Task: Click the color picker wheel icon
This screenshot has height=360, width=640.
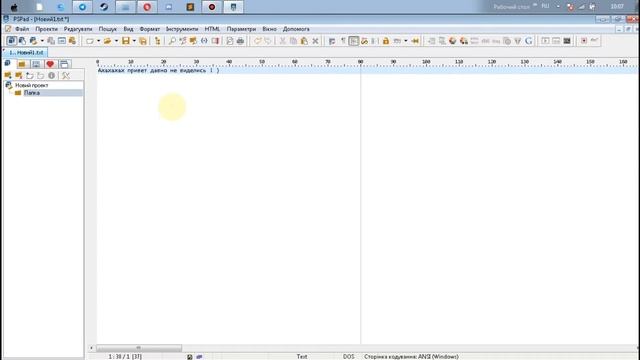Action: (453, 41)
